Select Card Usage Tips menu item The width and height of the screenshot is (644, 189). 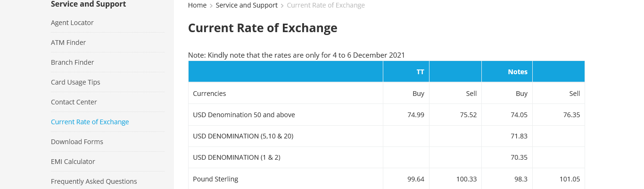(x=75, y=82)
